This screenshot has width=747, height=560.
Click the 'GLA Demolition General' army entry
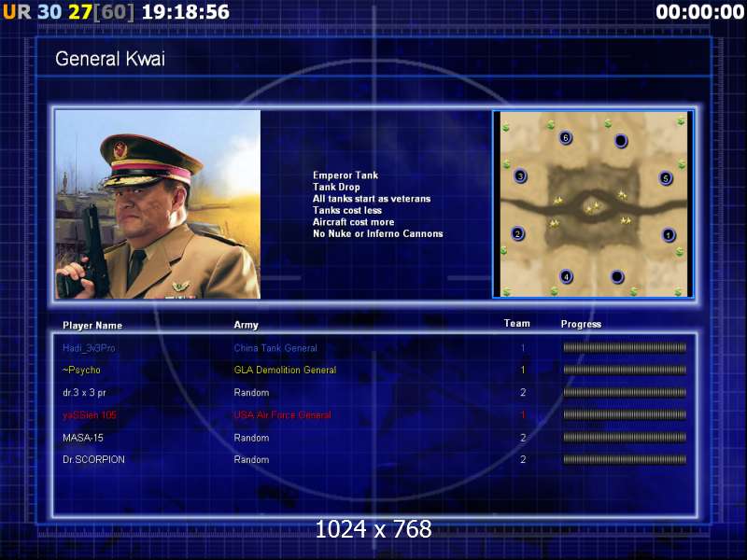coord(285,370)
